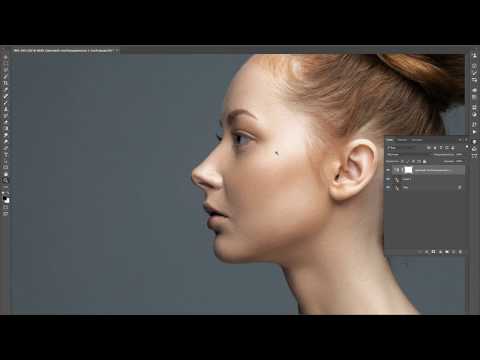
Task: Click the open document title tab
Action: click(x=66, y=51)
